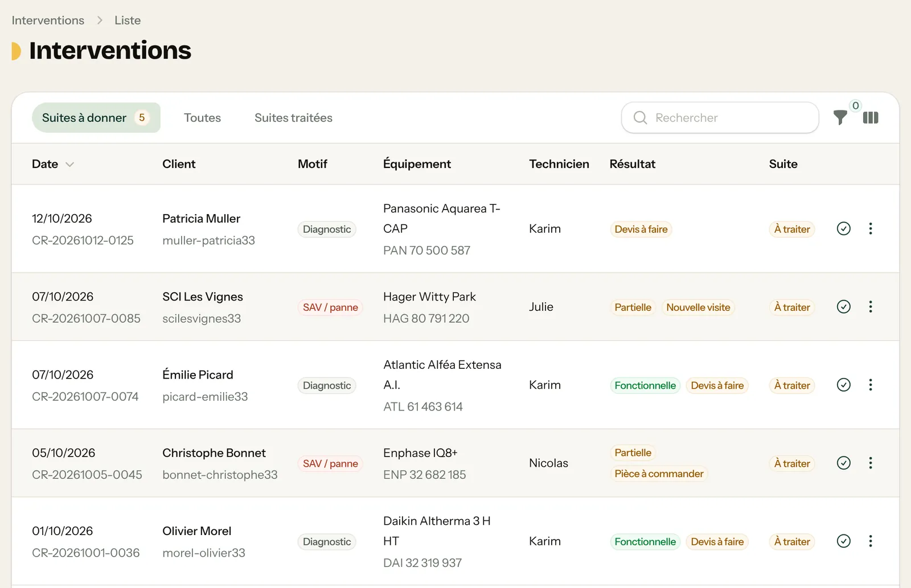Open the kebab menu for SCI Les Vignes row
The image size is (911, 588).
coord(871,307)
